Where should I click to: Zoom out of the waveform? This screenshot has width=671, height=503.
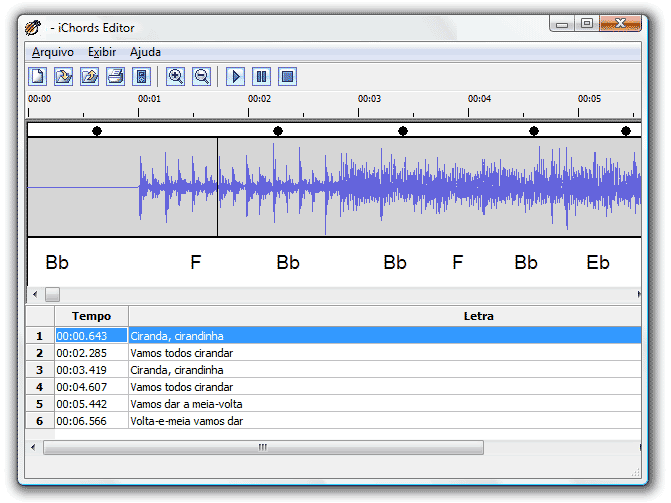pos(202,77)
